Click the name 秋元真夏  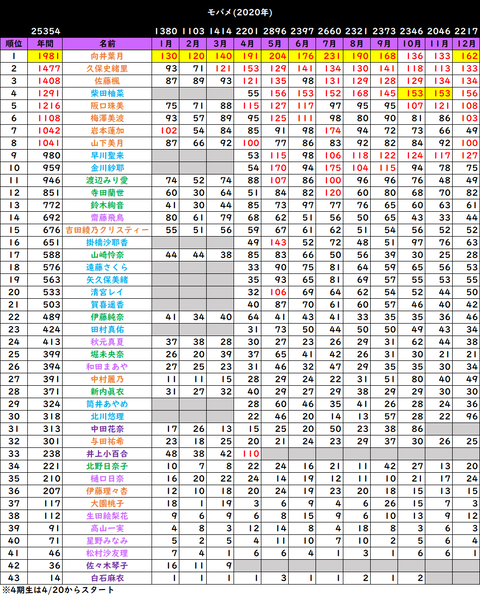[107, 342]
